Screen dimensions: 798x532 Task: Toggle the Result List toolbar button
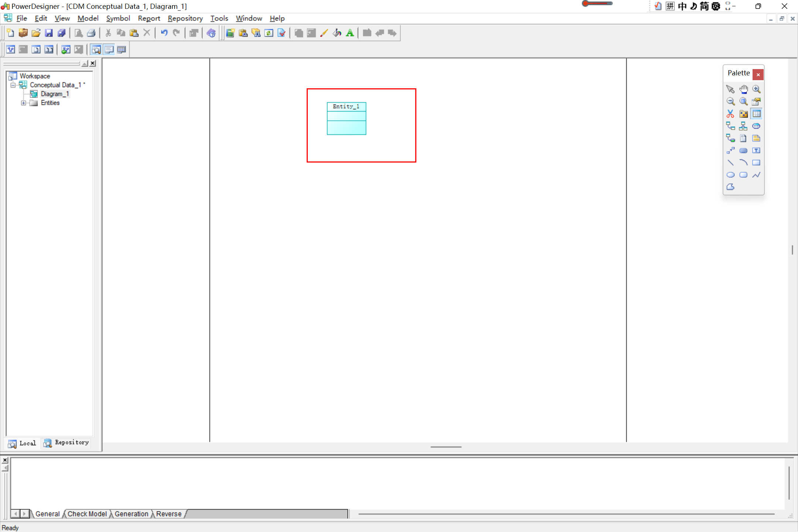pyautogui.click(x=122, y=49)
